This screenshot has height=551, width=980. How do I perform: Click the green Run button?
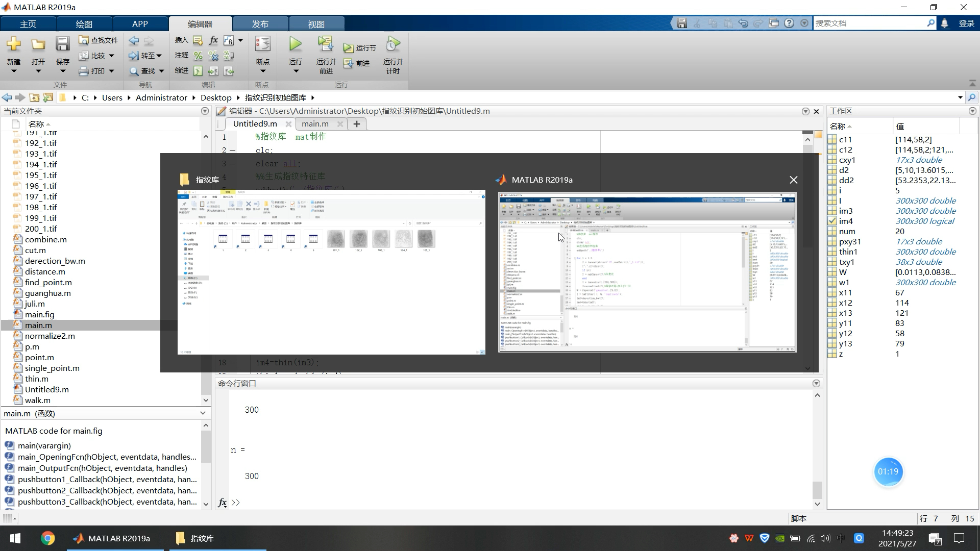coord(295,45)
